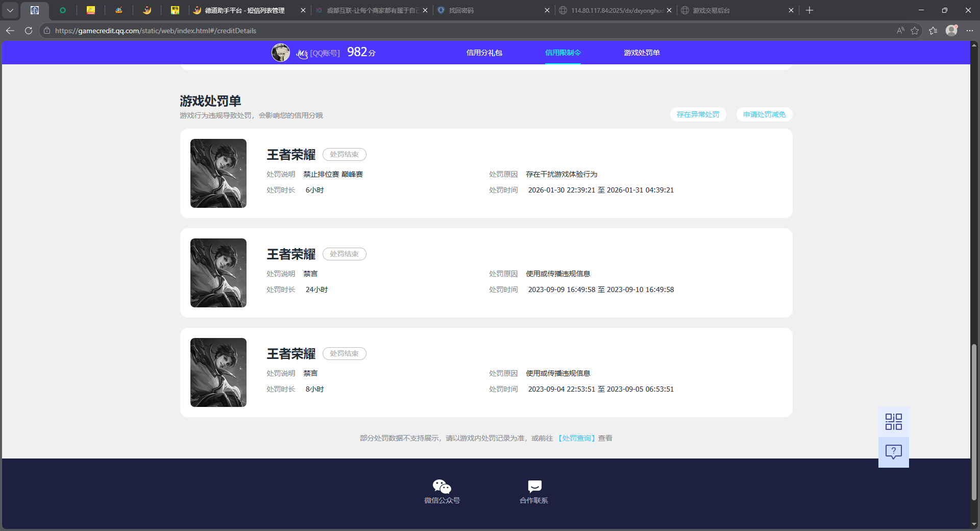Close the 找回密码 tab
Image resolution: width=980 pixels, height=531 pixels.
pyautogui.click(x=547, y=10)
